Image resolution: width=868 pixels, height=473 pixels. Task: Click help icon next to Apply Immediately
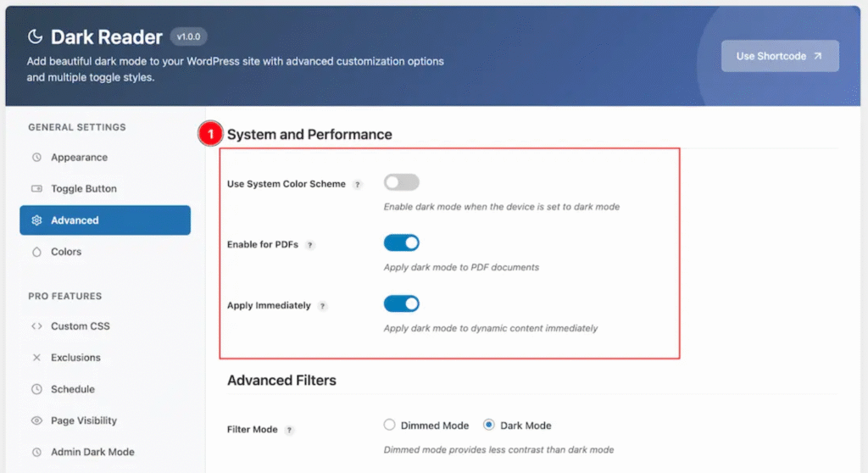tap(322, 306)
